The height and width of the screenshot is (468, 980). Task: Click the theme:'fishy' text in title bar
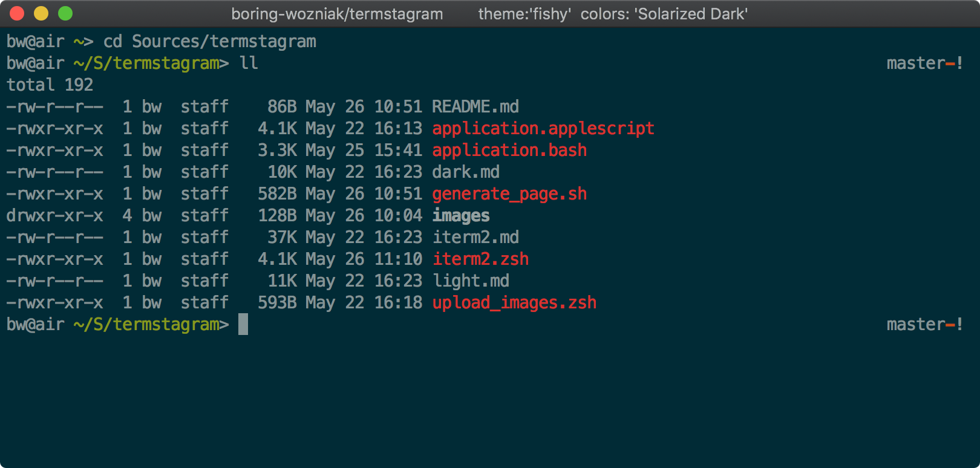(x=524, y=14)
